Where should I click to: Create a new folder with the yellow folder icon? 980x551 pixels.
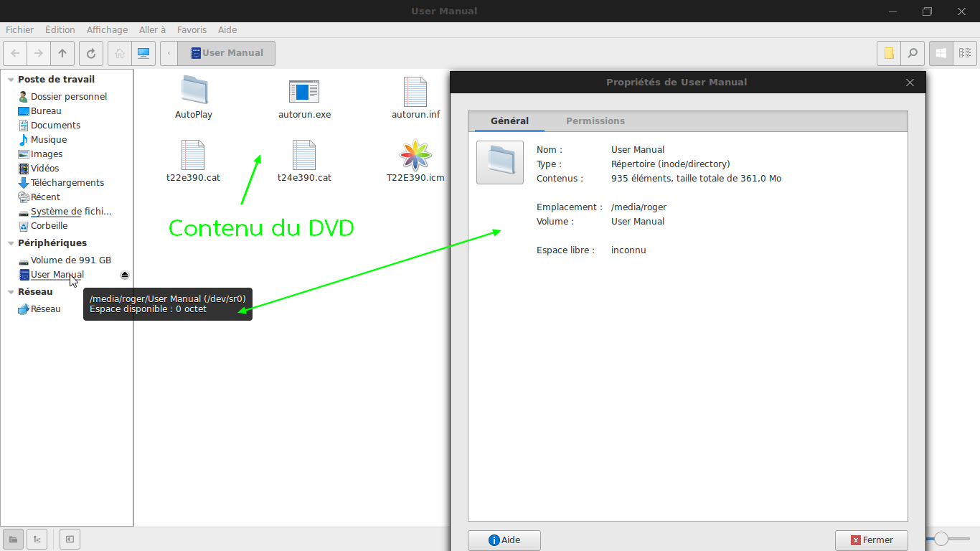(x=889, y=53)
